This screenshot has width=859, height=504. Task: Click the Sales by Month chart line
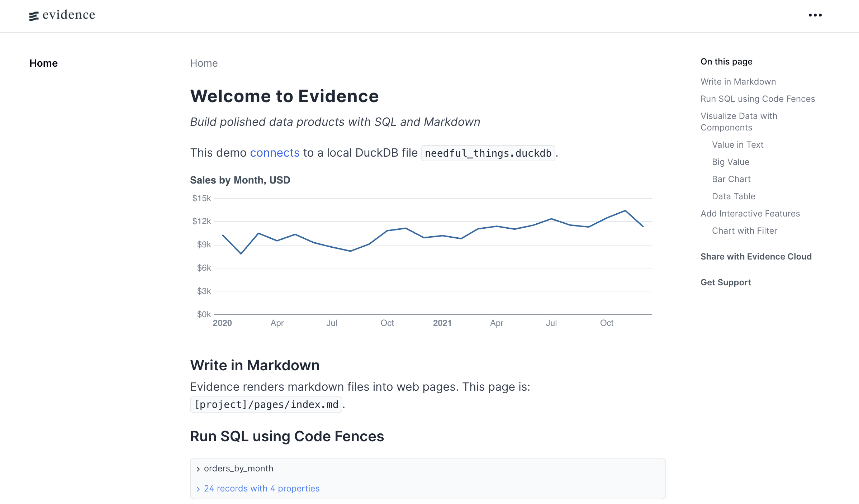click(x=405, y=228)
